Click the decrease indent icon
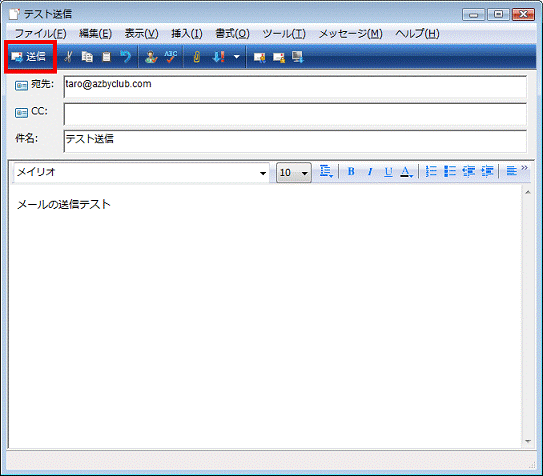The image size is (543, 476). coord(469,171)
